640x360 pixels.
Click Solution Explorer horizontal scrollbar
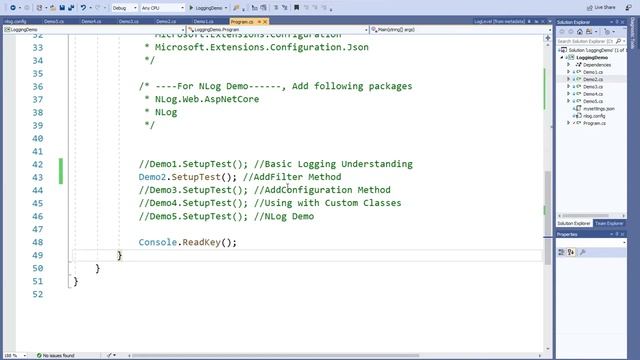(586, 216)
